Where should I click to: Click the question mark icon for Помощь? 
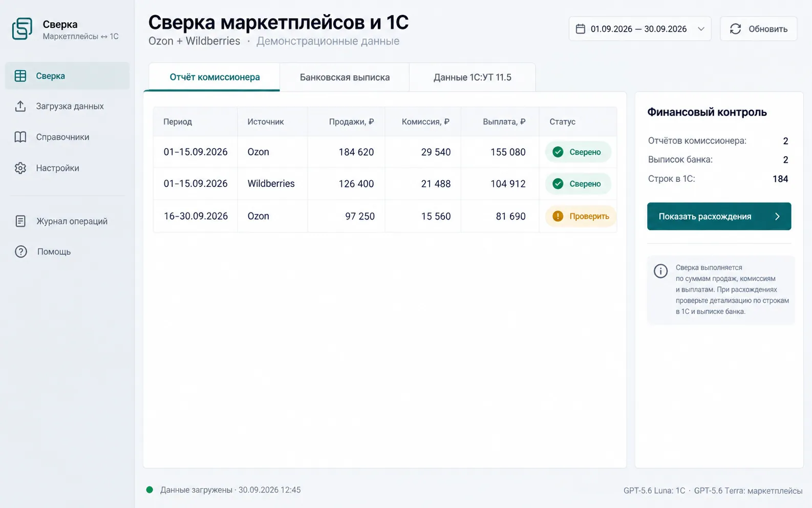[21, 251]
